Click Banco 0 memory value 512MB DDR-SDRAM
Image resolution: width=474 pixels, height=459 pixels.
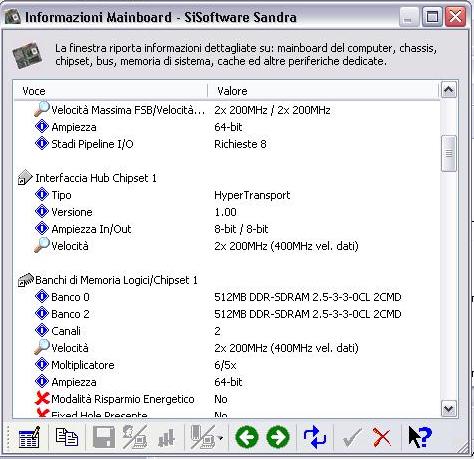click(308, 297)
